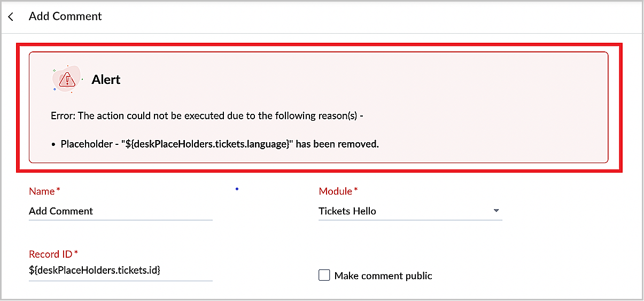This screenshot has height=301, width=644.
Task: Click the Add Comment page title
Action: [x=65, y=17]
